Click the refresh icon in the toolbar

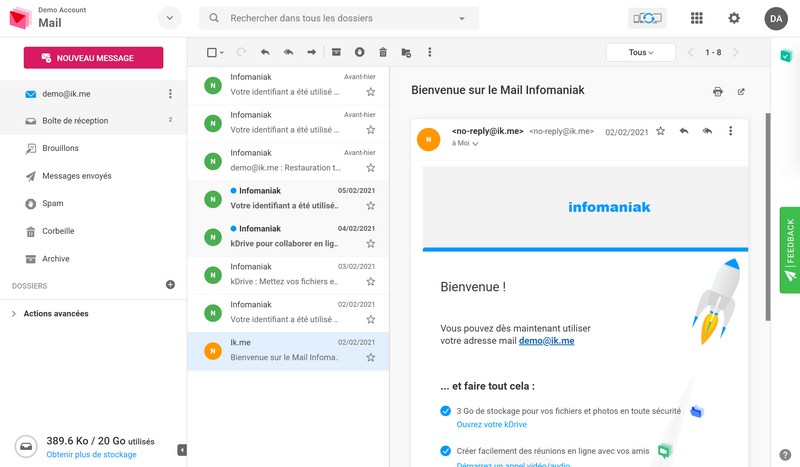click(x=241, y=52)
